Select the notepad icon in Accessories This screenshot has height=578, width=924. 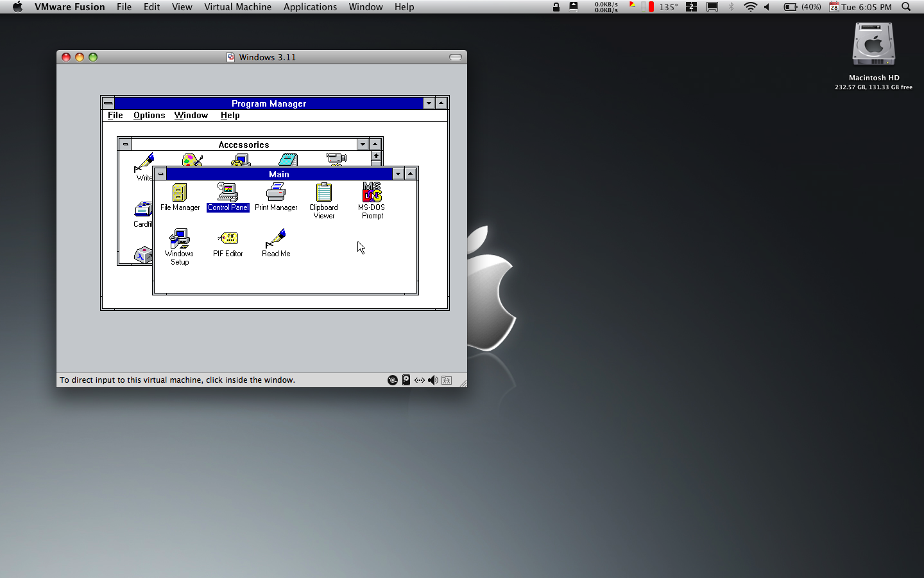(x=288, y=159)
